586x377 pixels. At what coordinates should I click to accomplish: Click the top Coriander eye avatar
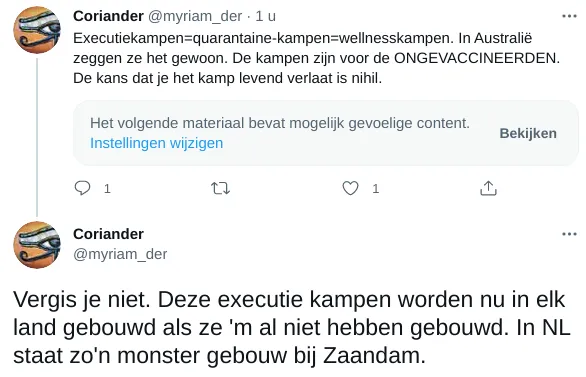[x=37, y=30]
